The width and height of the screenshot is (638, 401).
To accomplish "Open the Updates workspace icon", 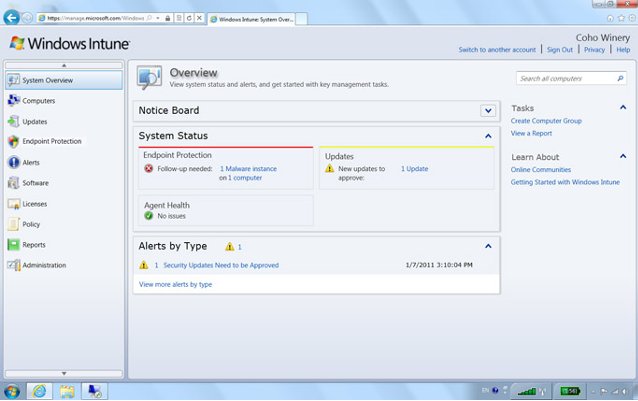I will (13, 121).
